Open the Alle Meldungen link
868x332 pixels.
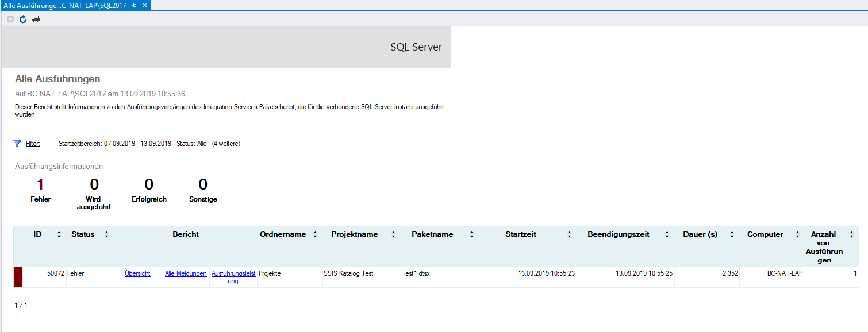[186, 273]
